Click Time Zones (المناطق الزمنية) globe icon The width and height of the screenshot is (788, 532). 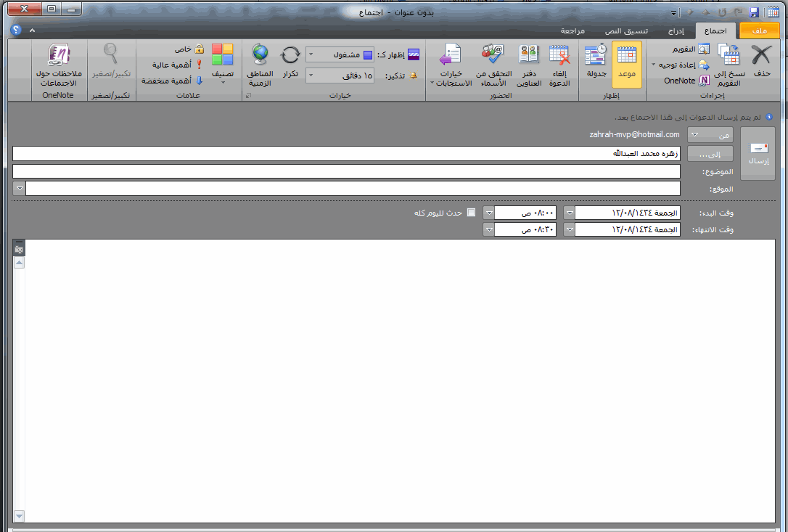point(260,54)
